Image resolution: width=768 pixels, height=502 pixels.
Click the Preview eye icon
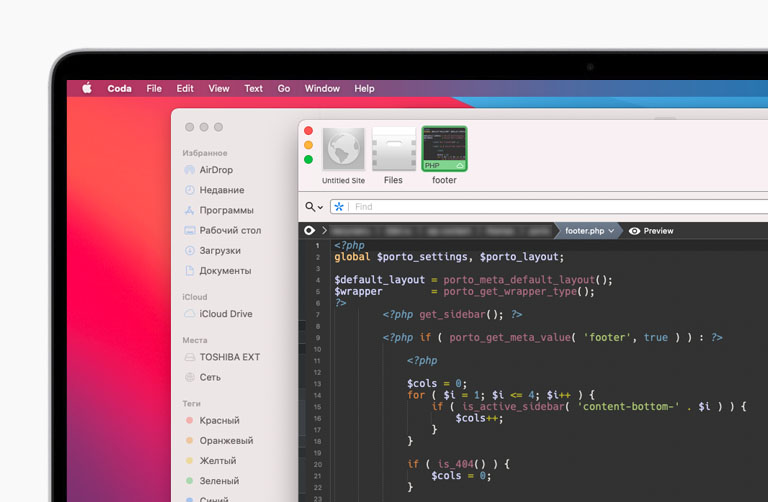634,231
